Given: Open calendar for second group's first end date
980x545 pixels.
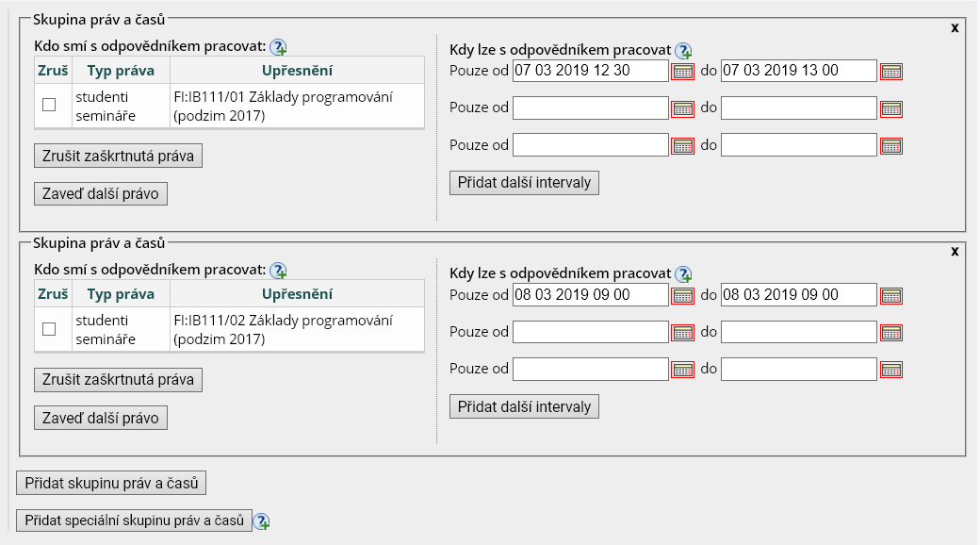Looking at the screenshot, I should (x=890, y=296).
